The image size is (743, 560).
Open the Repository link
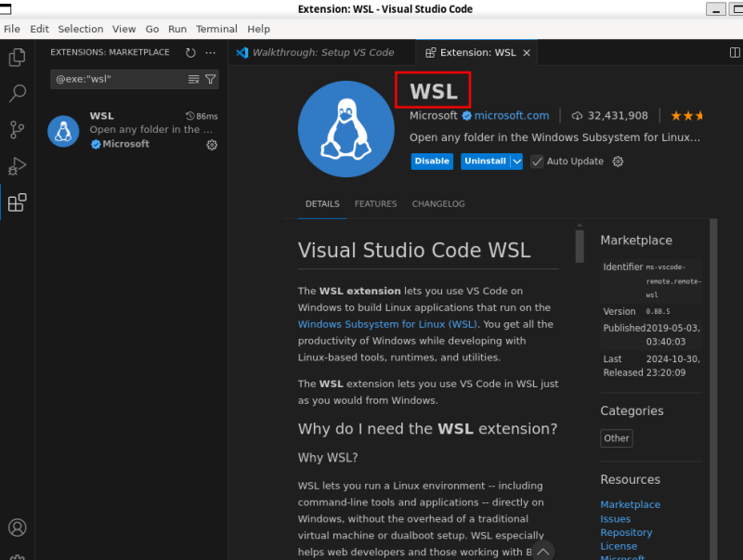pyautogui.click(x=626, y=532)
